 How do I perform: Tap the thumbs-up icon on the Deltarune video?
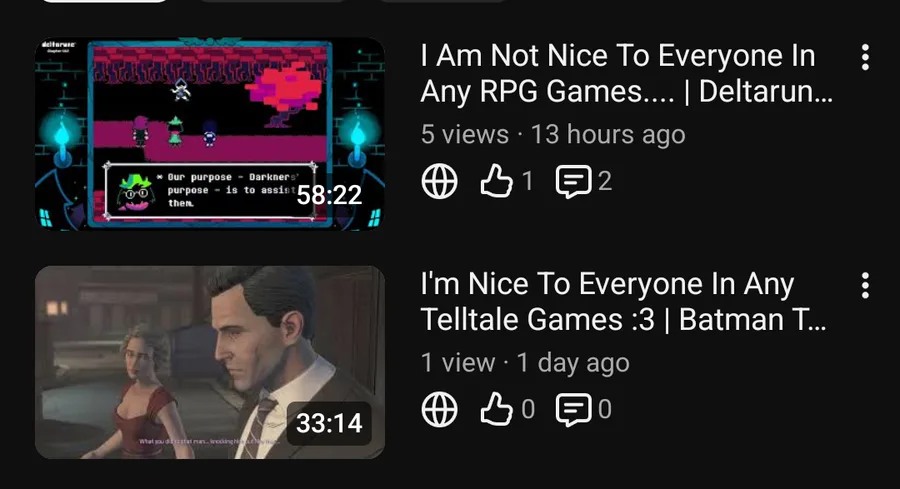(x=496, y=181)
